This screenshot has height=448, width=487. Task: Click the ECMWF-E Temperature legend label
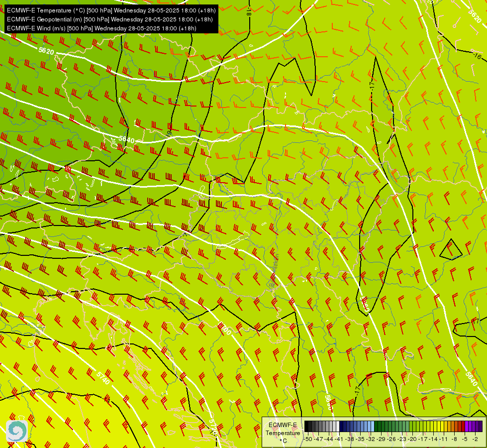click(283, 429)
